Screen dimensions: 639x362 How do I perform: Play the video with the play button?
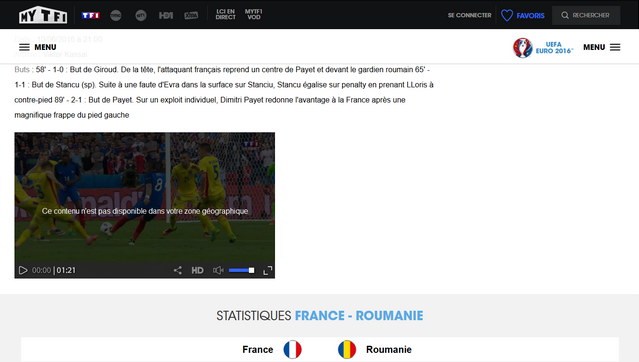coord(23,270)
